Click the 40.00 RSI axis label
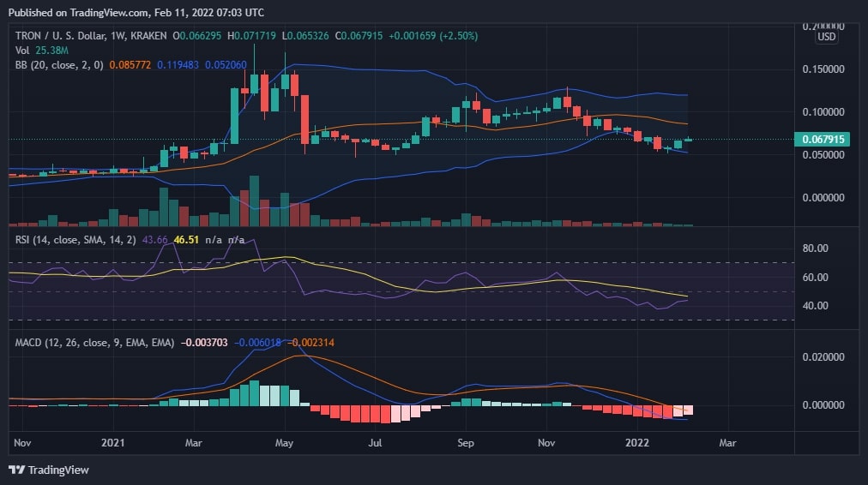 816,306
